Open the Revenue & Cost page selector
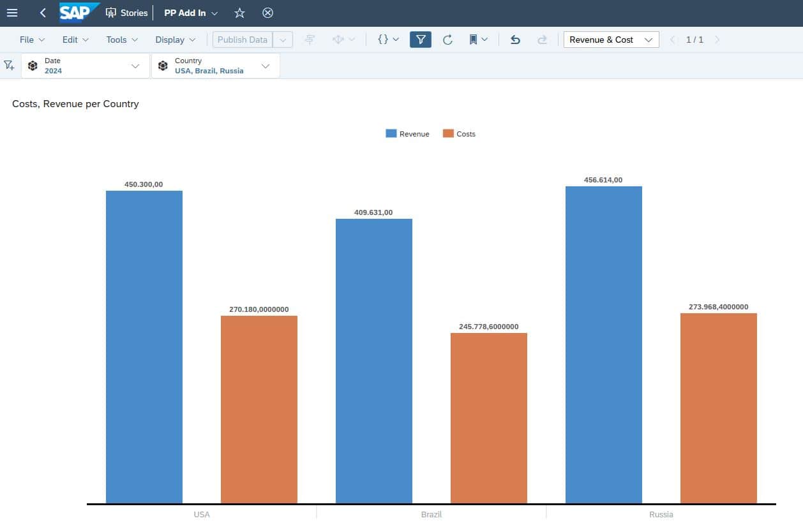This screenshot has height=532, width=803. (611, 40)
